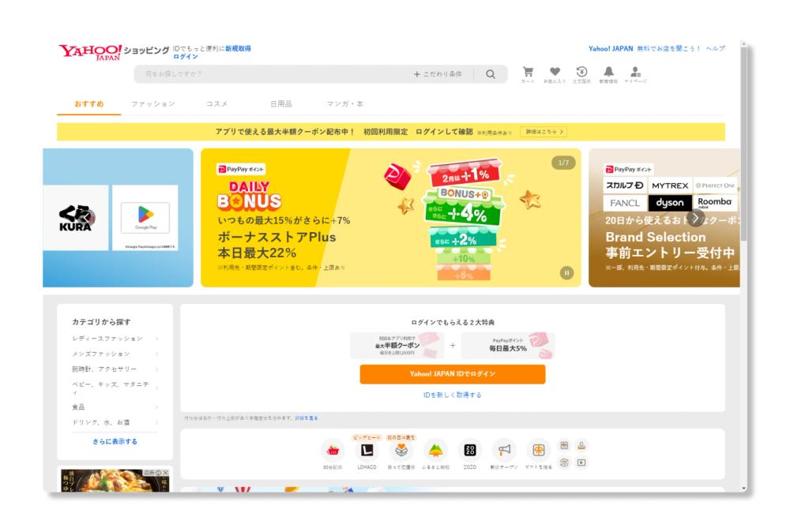Open the Brand Selection banner
Viewport: 790px width, 532px height.
click(x=664, y=217)
